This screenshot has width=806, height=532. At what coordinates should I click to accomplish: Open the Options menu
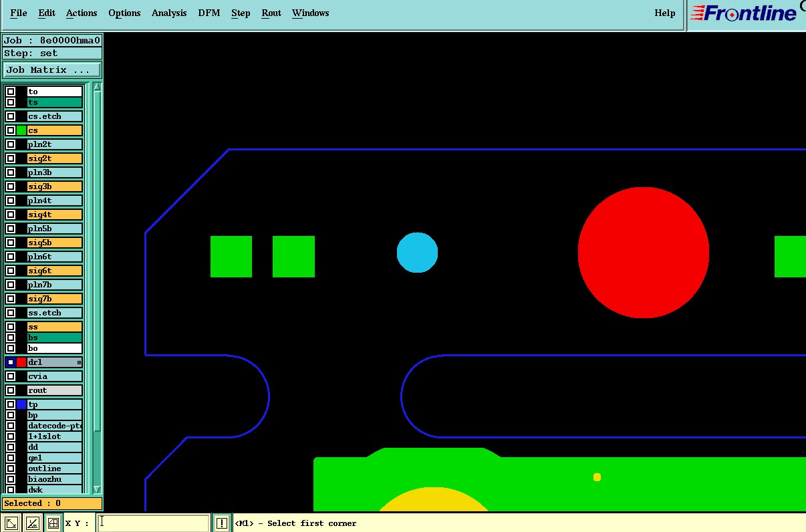pos(124,13)
